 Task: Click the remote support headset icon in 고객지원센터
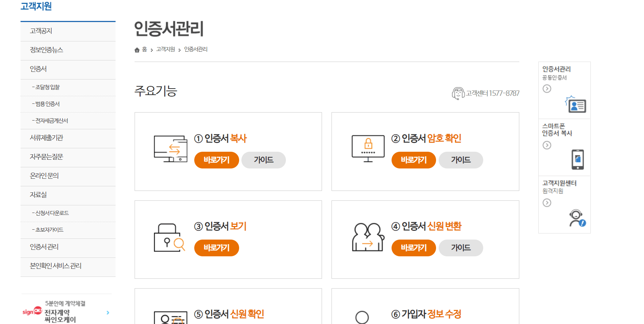point(576,217)
